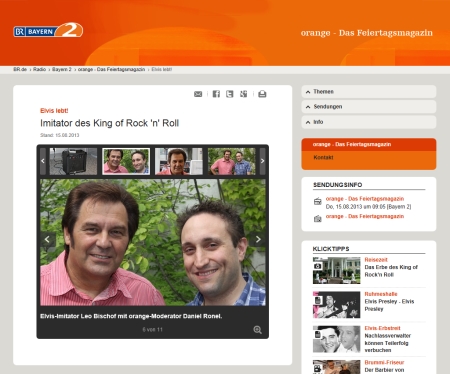This screenshot has width=450, height=374.
Task: Show previous photo with left arrow
Action: pyautogui.click(x=47, y=239)
